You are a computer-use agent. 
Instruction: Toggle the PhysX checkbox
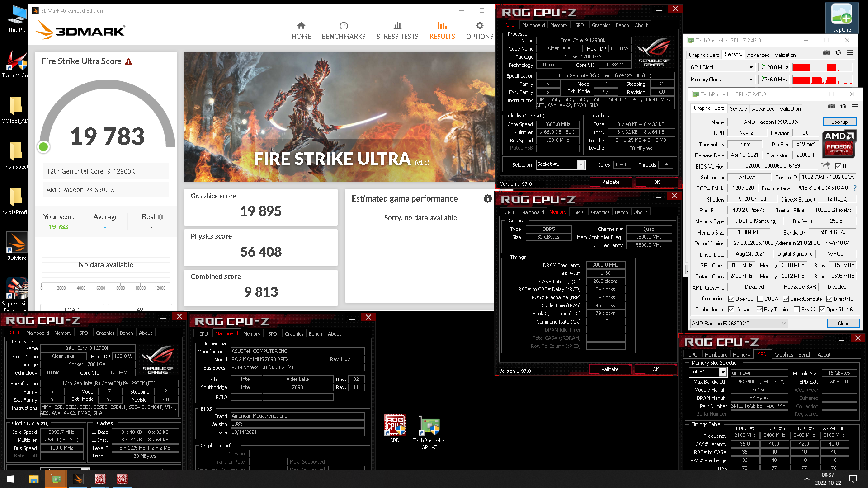click(x=796, y=310)
